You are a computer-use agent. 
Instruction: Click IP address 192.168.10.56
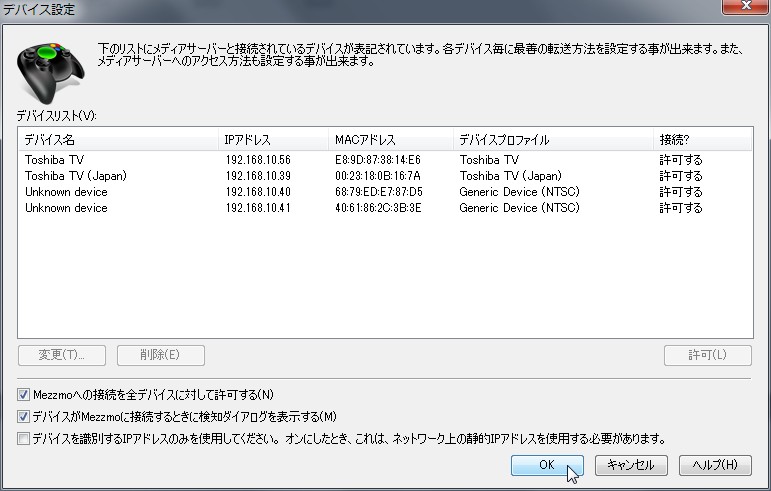258,160
